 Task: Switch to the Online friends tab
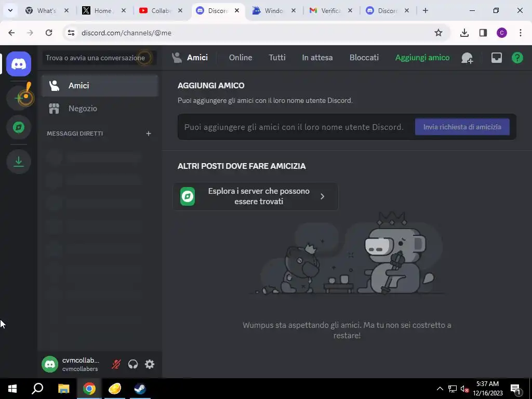tap(241, 58)
